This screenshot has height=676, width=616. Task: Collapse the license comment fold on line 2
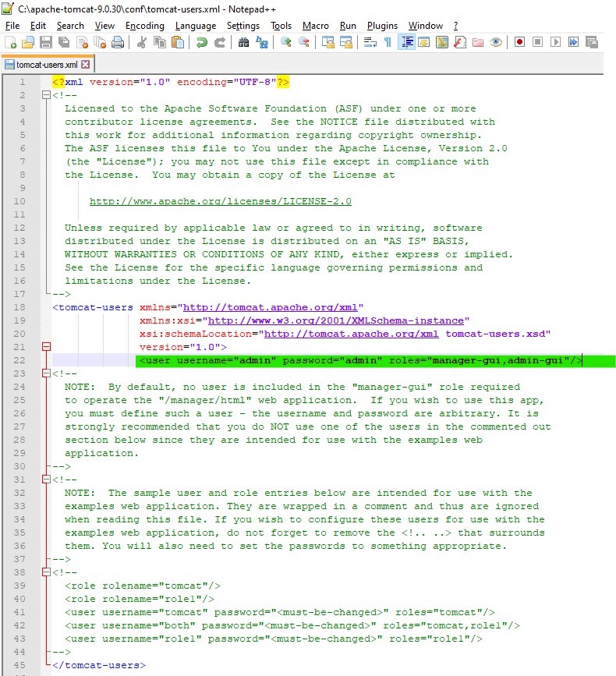[46, 95]
